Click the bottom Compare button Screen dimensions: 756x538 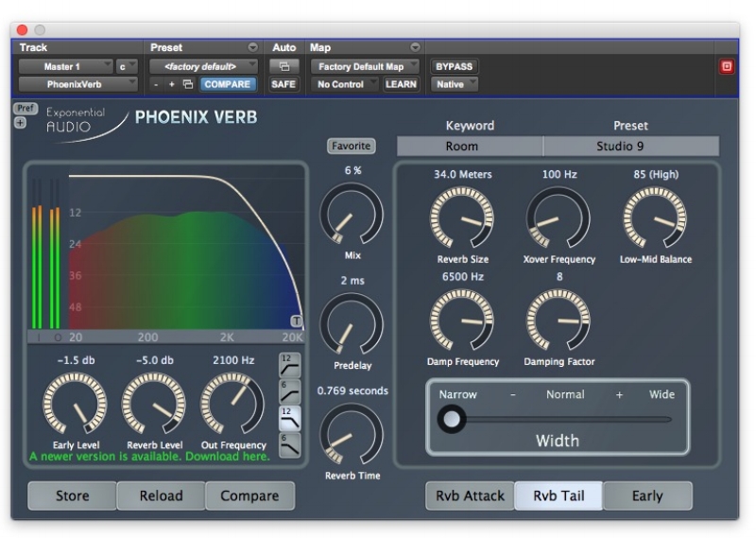click(249, 495)
